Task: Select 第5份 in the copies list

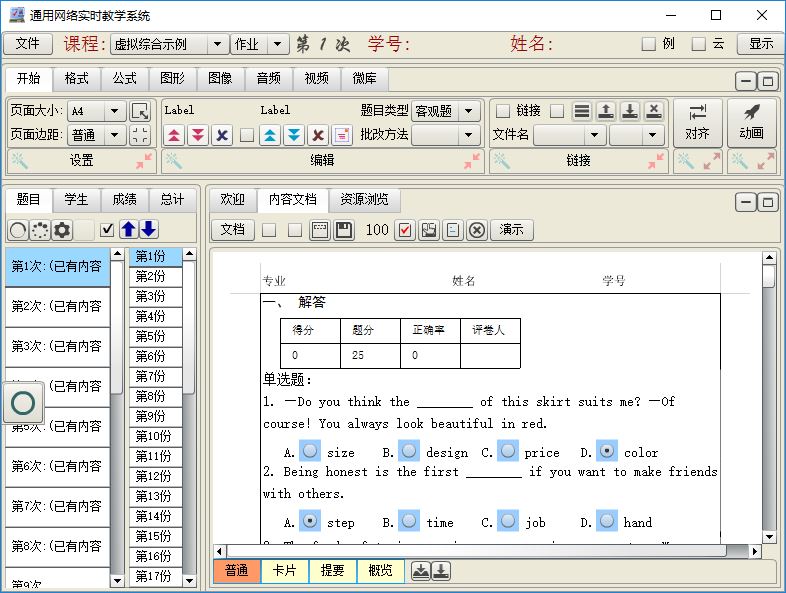Action: (155, 336)
